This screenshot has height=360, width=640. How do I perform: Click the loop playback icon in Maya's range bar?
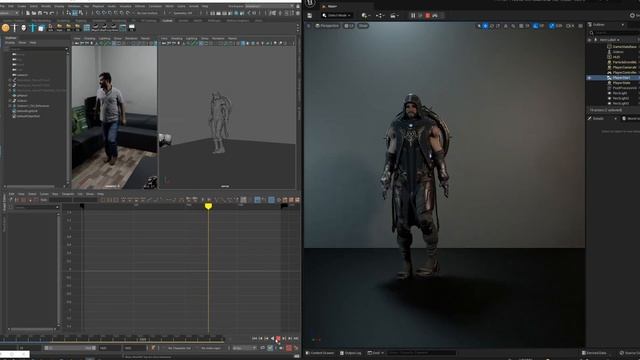(262, 348)
